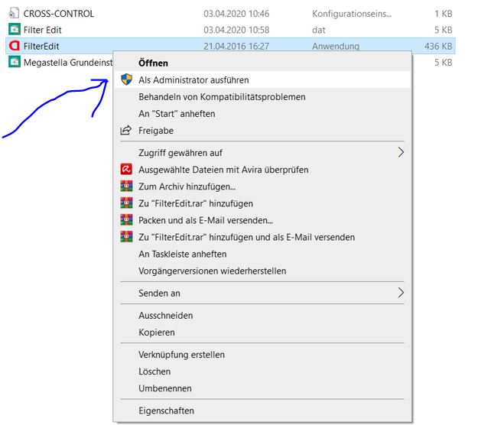Click WinRAR icon beside Zum Archiv hinzufügen
The width and height of the screenshot is (504, 425).
pyautogui.click(x=126, y=187)
